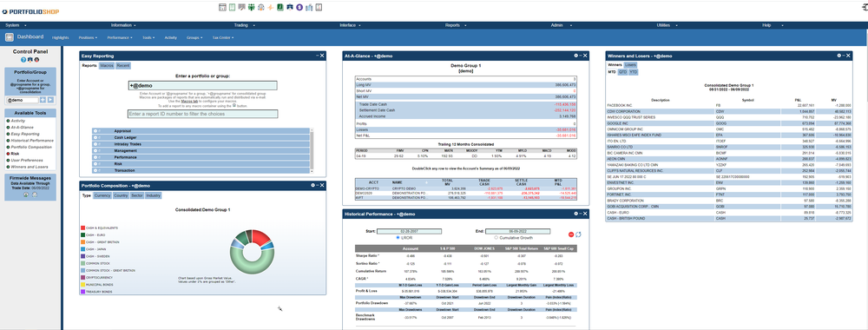Click the orange plus-arrow toolbar icon

(x=270, y=8)
